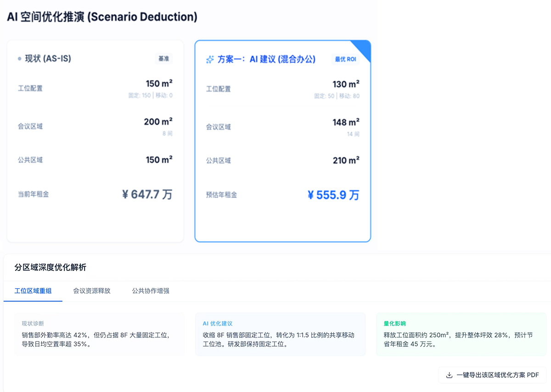Screen dimensions: 551x392
Task: Switch to the 会议资源释放 tab
Action: coord(92,291)
